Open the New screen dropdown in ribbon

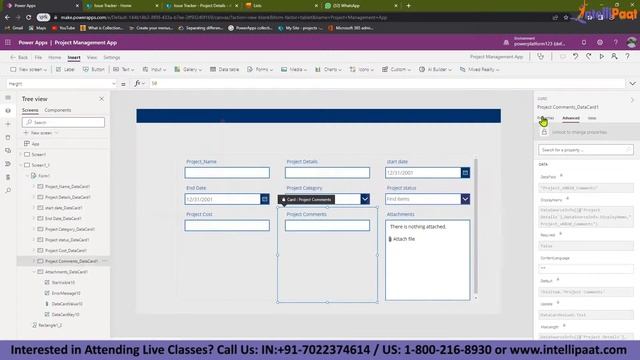[28, 69]
